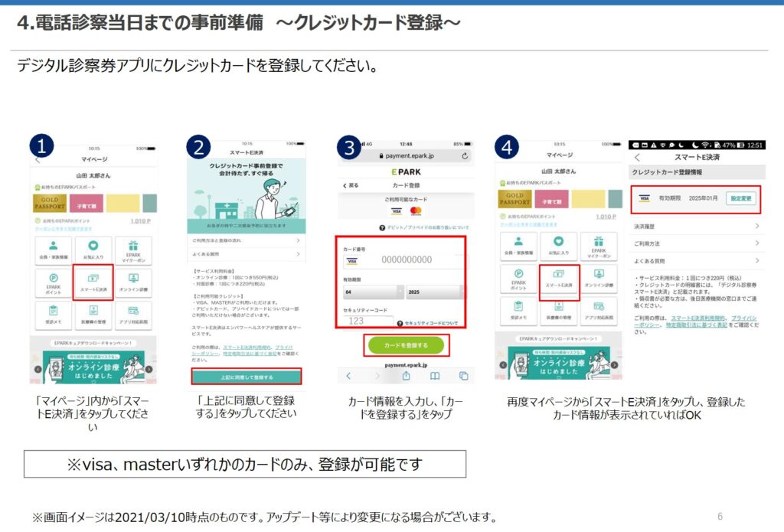The height and width of the screenshot is (532, 784).
Task: Click カード番号 input field in step 3
Action: click(406, 260)
